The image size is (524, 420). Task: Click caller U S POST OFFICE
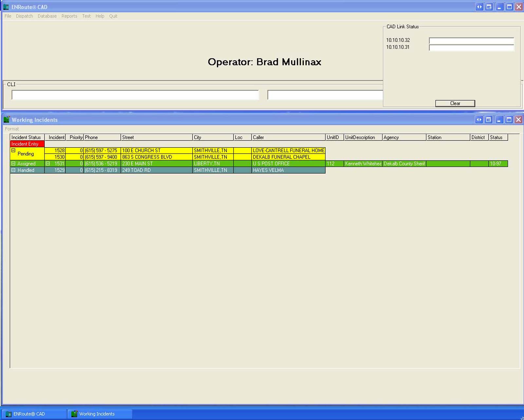(288, 163)
